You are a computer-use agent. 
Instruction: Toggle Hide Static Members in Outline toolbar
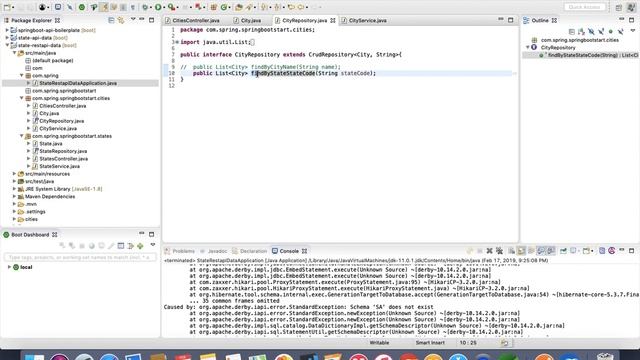tap(601, 31)
